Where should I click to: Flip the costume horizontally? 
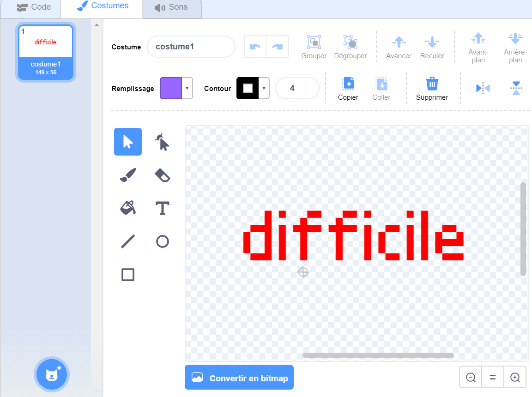pos(483,88)
